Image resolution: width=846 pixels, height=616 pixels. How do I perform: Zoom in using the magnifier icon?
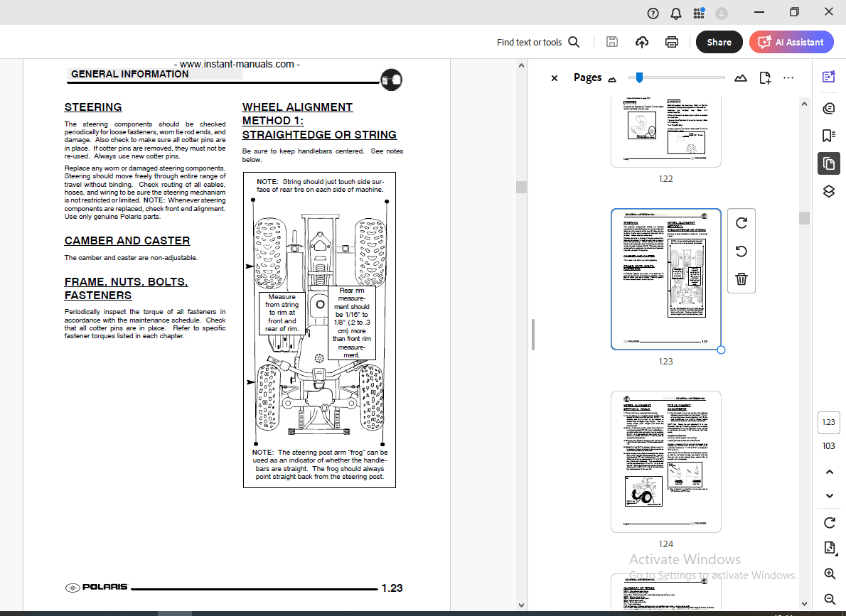829,573
